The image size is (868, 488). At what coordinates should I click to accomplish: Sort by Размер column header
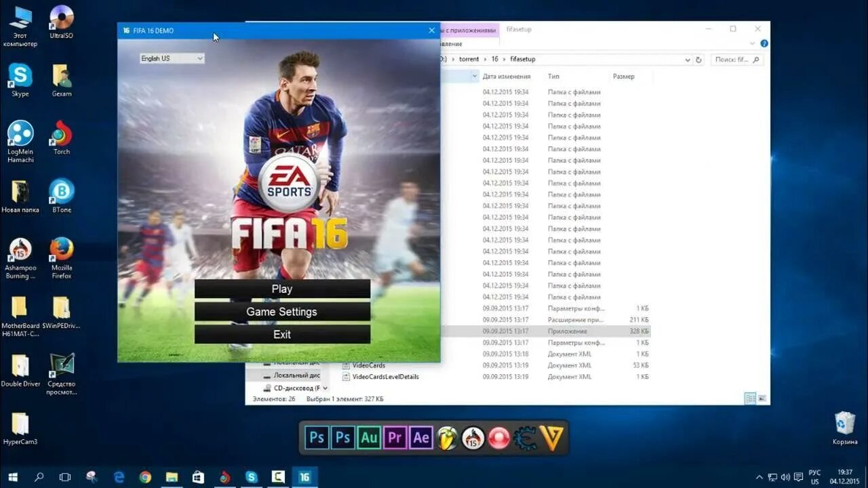coord(624,77)
